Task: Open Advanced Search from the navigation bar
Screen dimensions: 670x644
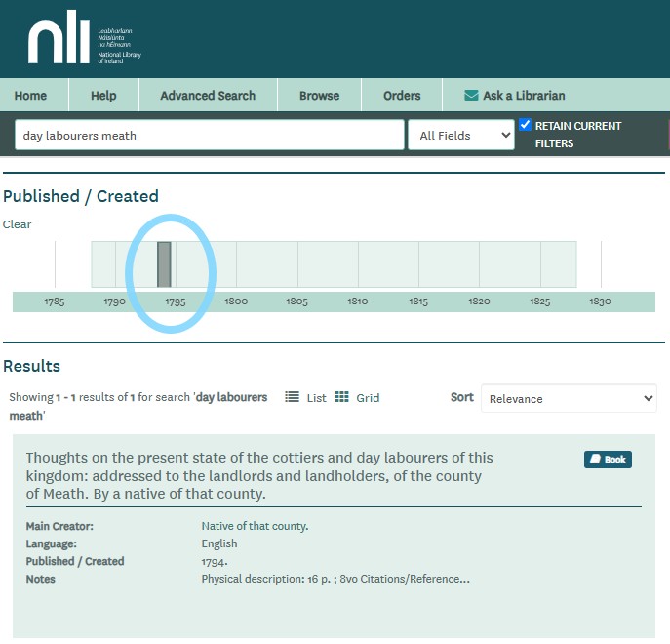Action: click(208, 96)
